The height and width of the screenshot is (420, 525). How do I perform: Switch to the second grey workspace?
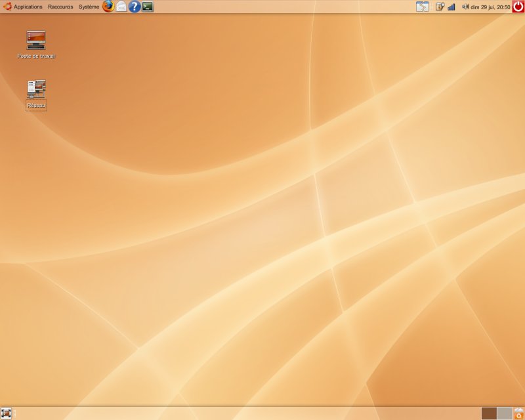[505, 413]
